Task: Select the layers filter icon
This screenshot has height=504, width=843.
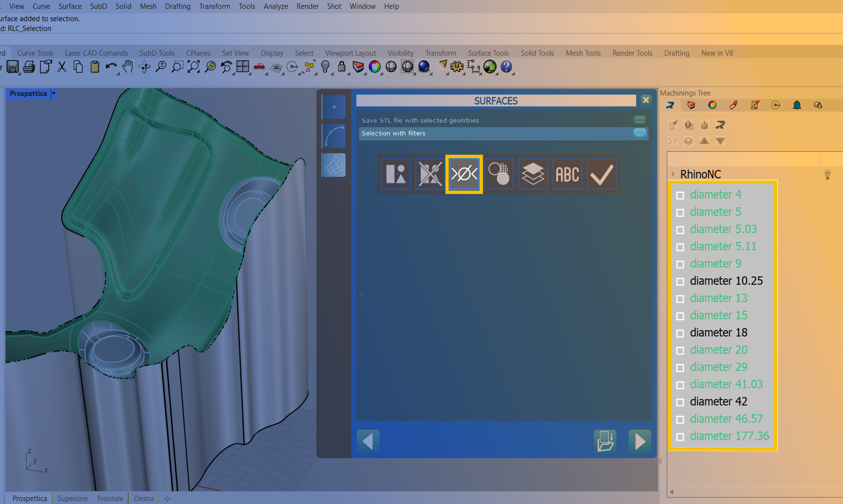Action: click(533, 174)
